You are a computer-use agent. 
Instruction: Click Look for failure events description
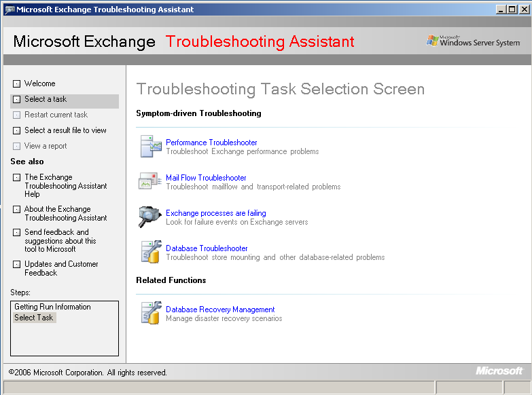(x=237, y=222)
